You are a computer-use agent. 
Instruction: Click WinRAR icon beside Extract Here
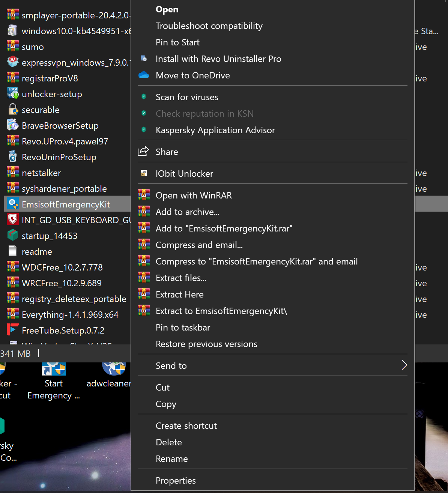pyautogui.click(x=144, y=294)
